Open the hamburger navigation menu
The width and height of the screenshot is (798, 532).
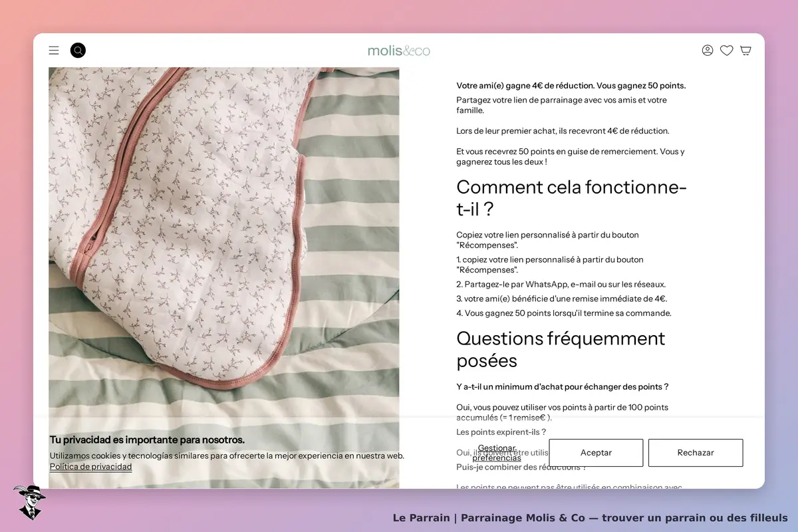point(54,51)
